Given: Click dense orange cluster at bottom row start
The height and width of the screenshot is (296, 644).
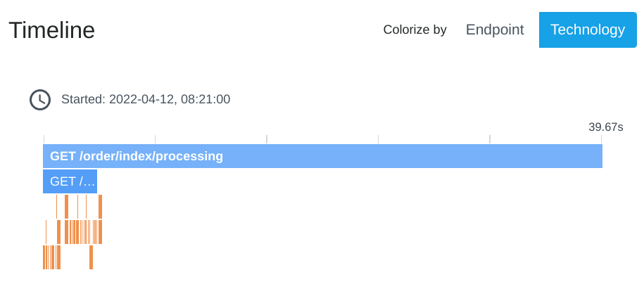Looking at the screenshot, I should tap(51, 257).
